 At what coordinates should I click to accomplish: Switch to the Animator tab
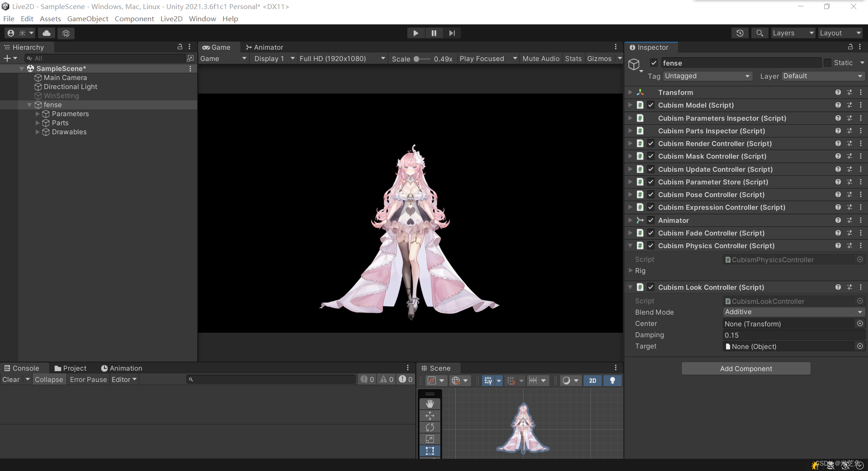[x=264, y=47]
